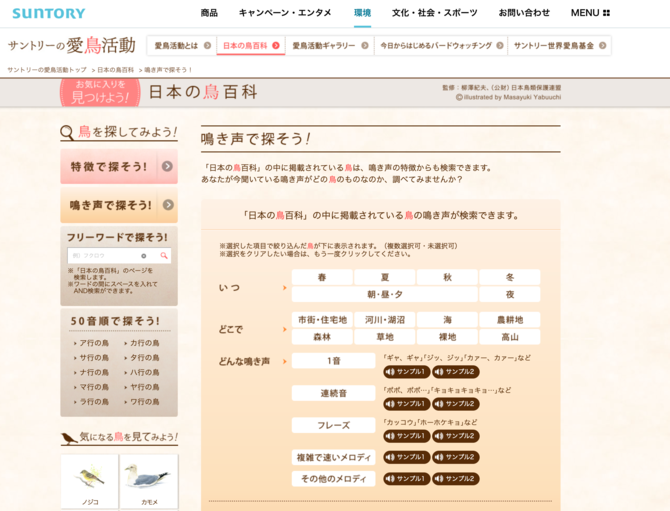Screen dimensions: 670x511
Task: Toggle the 夜 time filter
Action: coord(509,295)
